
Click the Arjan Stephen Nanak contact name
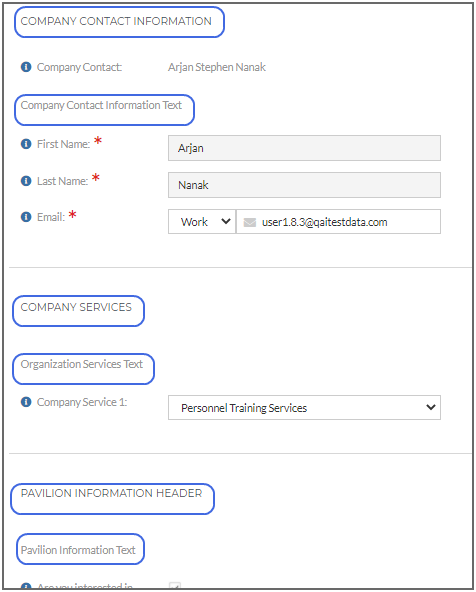[x=217, y=67]
